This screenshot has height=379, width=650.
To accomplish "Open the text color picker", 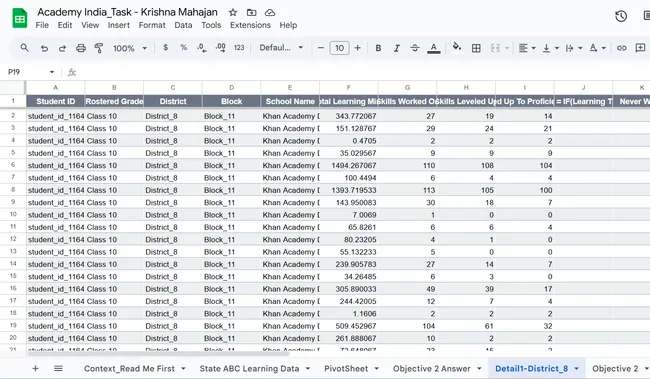I will [x=434, y=48].
